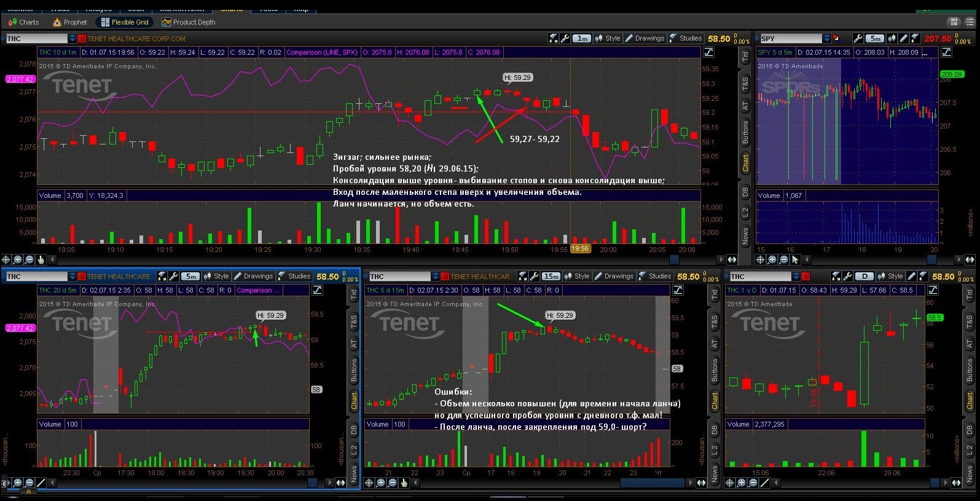Click the 19:56 time marker on axis
980x501 pixels.
pos(579,249)
